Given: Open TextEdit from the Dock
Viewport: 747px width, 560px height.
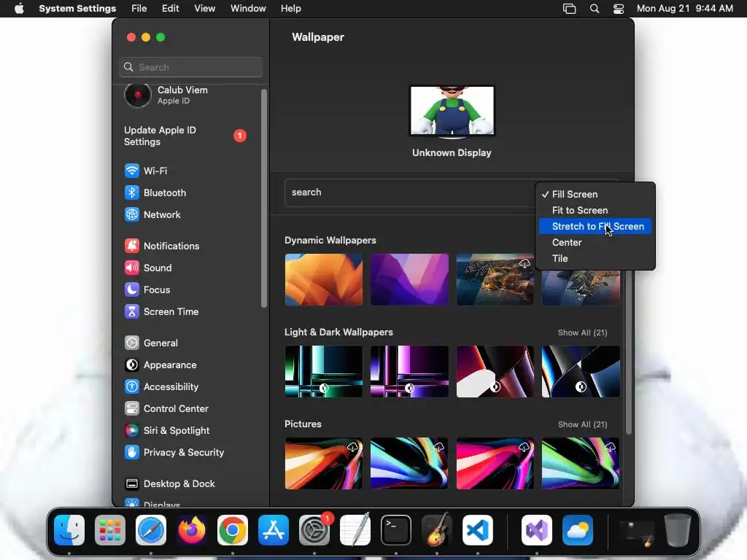Looking at the screenshot, I should [x=355, y=530].
